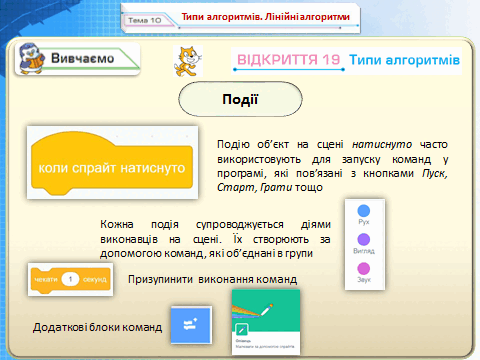
Task: Click the penguin mascot icon
Action: (x=31, y=59)
